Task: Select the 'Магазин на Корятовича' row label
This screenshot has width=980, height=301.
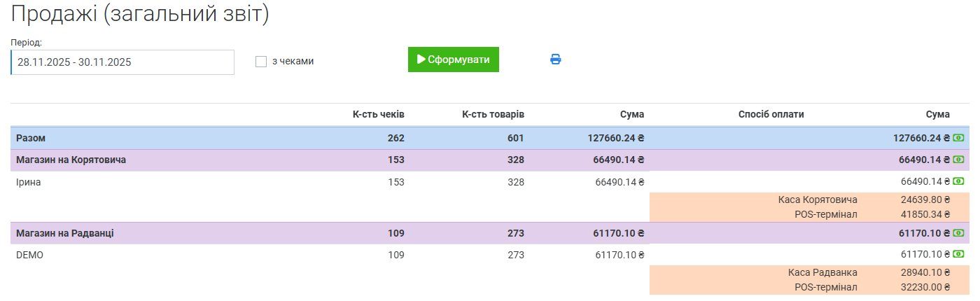Action: click(x=71, y=160)
